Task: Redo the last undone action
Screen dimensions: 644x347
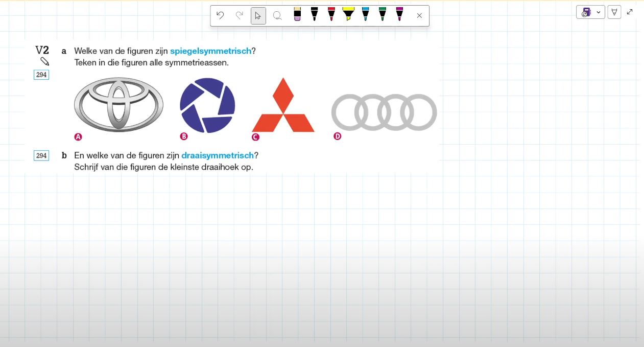Action: click(239, 15)
